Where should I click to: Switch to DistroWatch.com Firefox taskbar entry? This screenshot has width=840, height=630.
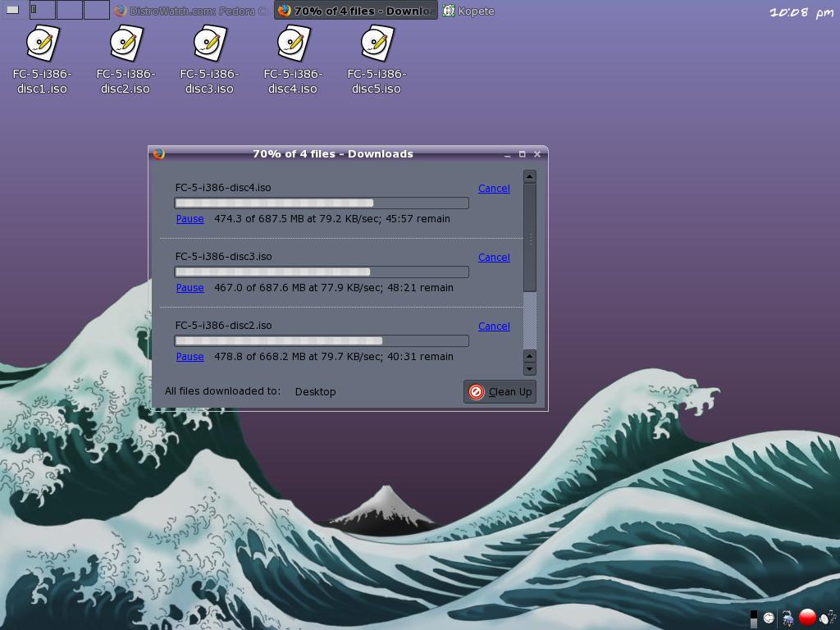192,11
